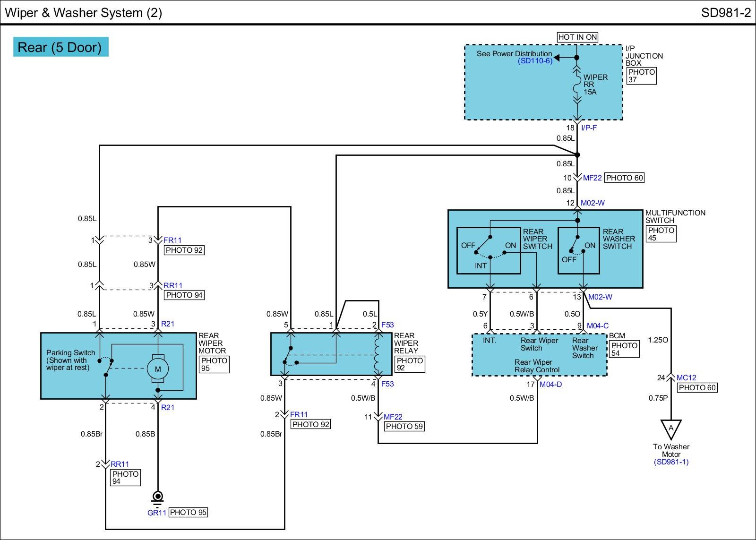This screenshot has width=756, height=540.
Task: Open the PHOTO 45 multifunction switch reference
Action: coord(661,234)
